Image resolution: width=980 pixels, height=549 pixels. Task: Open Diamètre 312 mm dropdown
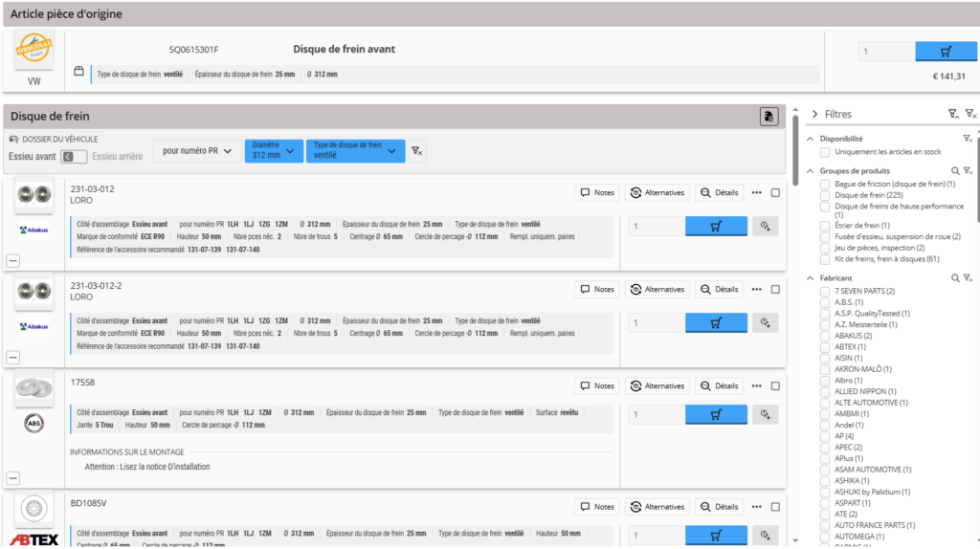click(274, 150)
